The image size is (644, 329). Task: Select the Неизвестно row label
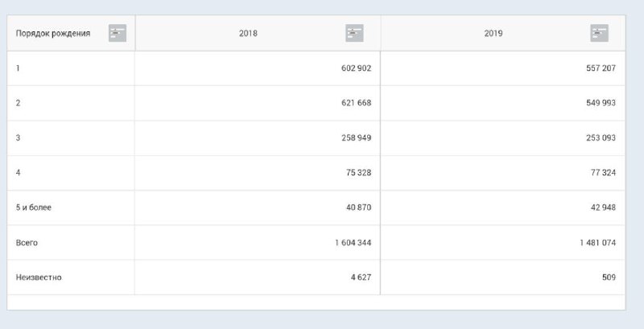pyautogui.click(x=39, y=278)
